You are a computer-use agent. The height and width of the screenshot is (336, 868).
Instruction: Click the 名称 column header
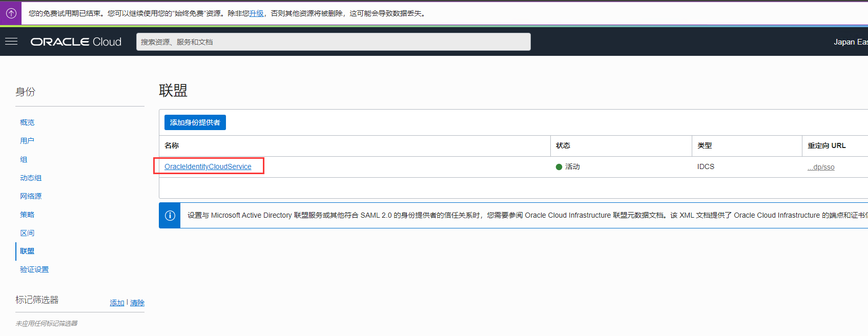(x=172, y=145)
